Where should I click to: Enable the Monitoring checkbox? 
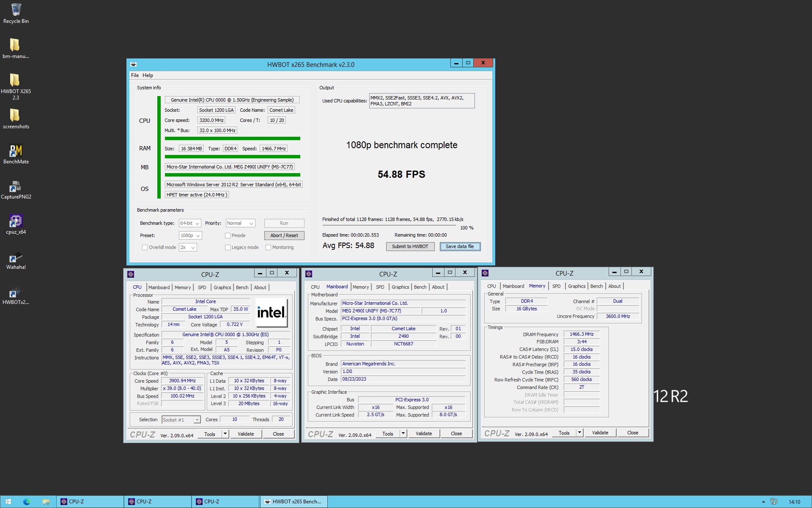[268, 247]
